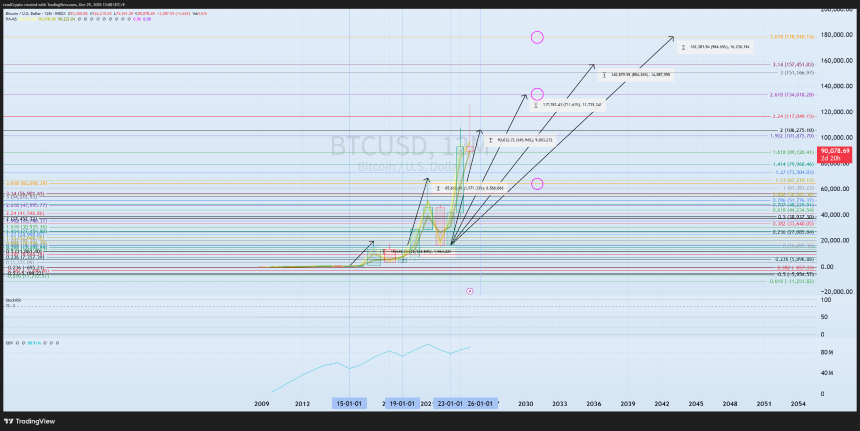Image resolution: width=860 pixels, height=431 pixels.
Task: Click the TradingView logo in footer
Action: coord(29,421)
